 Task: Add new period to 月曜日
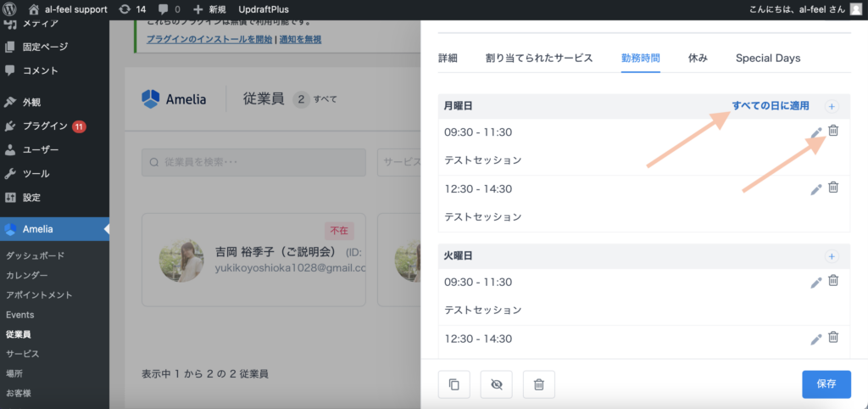tap(831, 106)
